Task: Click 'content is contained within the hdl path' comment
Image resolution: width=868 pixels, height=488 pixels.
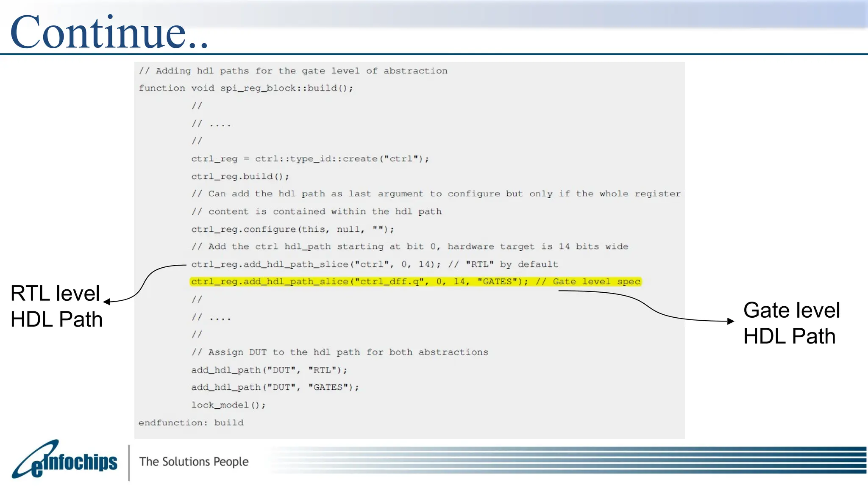Action: point(316,212)
